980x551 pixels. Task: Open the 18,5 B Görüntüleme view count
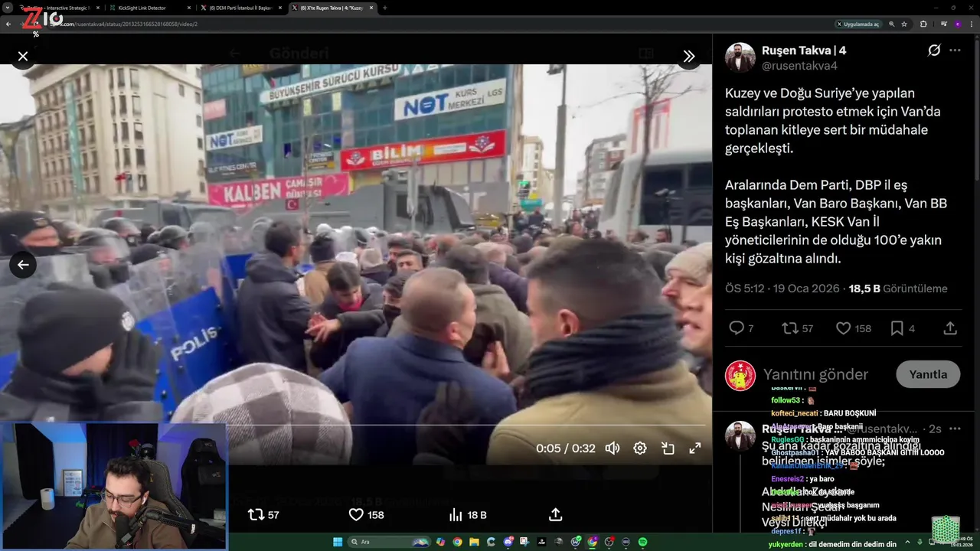tap(898, 289)
